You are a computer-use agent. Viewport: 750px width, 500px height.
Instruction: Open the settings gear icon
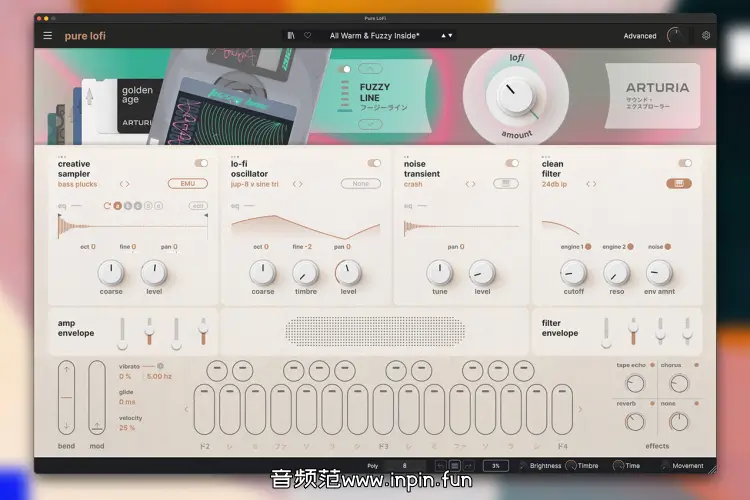pos(706,36)
